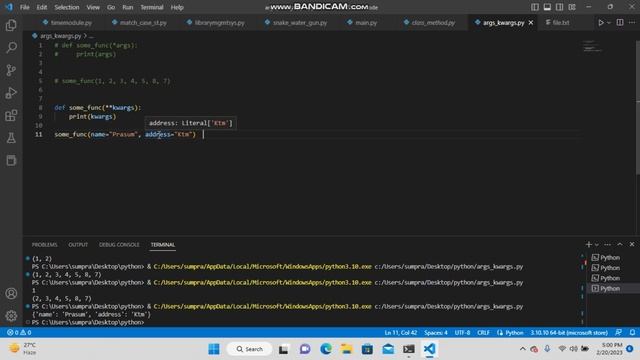Open the File menu
This screenshot has height=360, width=640.
pos(24,7)
